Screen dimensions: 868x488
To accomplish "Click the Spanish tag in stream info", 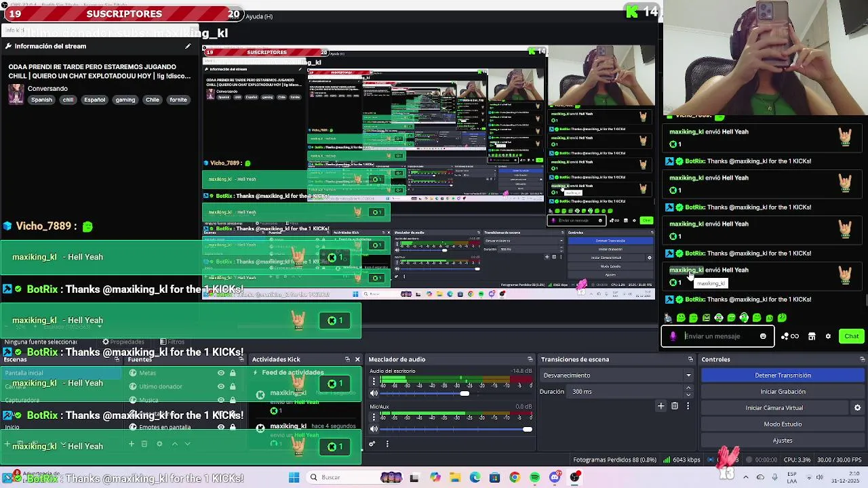I will 41,100.
